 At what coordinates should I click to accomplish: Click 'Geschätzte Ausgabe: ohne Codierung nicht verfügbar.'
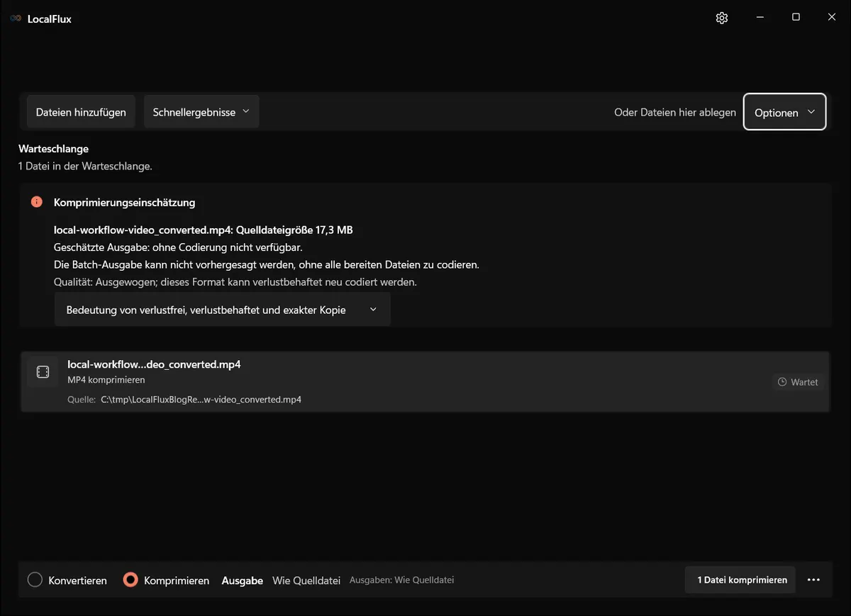[x=178, y=247]
